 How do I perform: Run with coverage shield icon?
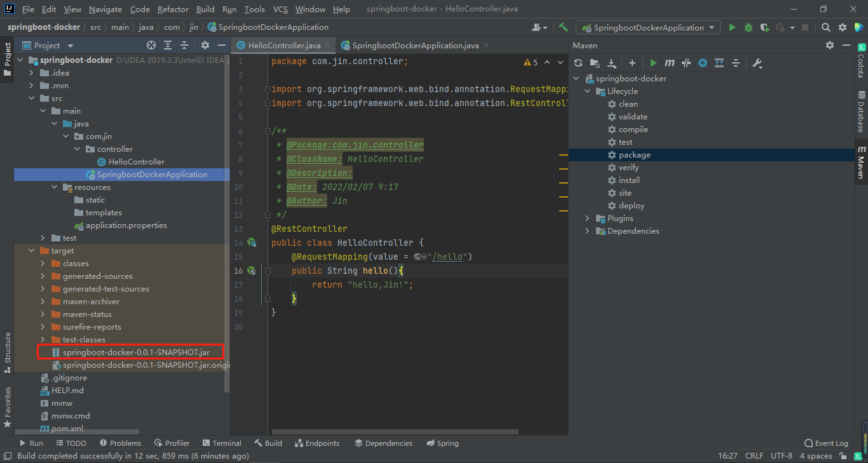coord(764,27)
